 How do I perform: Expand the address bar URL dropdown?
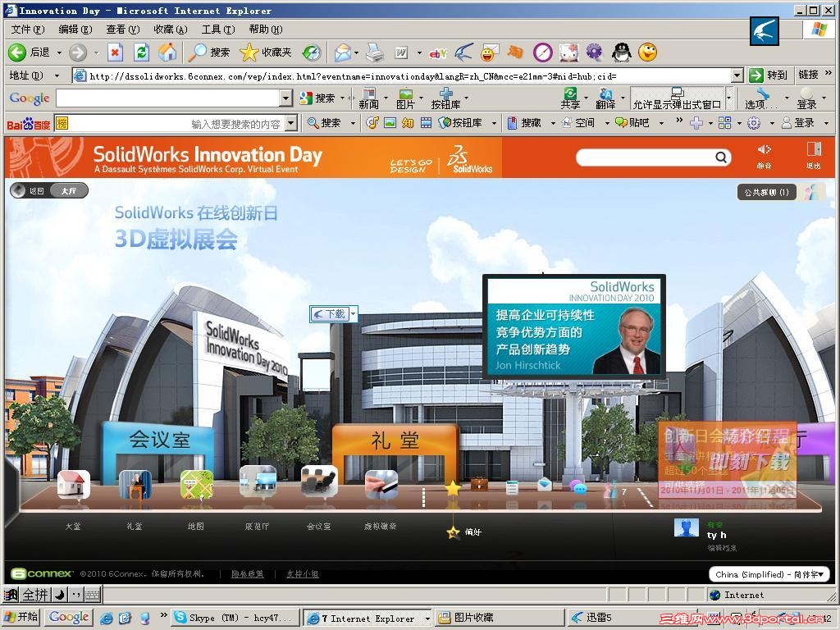[737, 75]
